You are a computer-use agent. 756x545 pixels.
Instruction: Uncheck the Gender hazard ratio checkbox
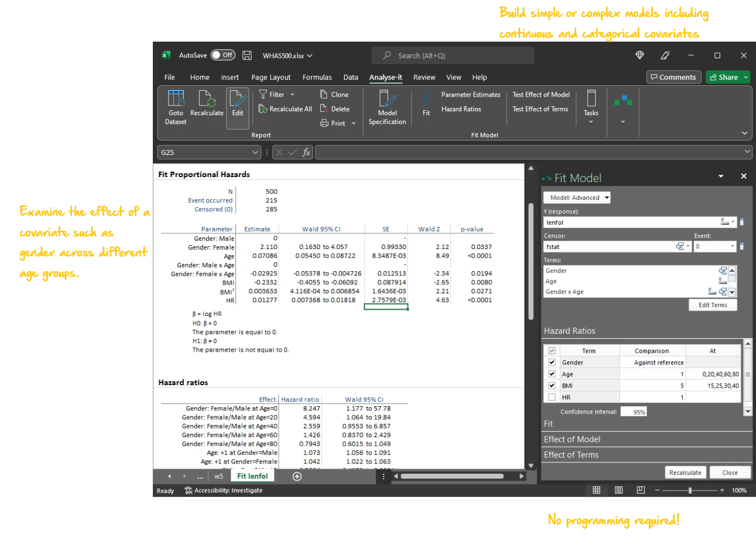click(x=552, y=362)
